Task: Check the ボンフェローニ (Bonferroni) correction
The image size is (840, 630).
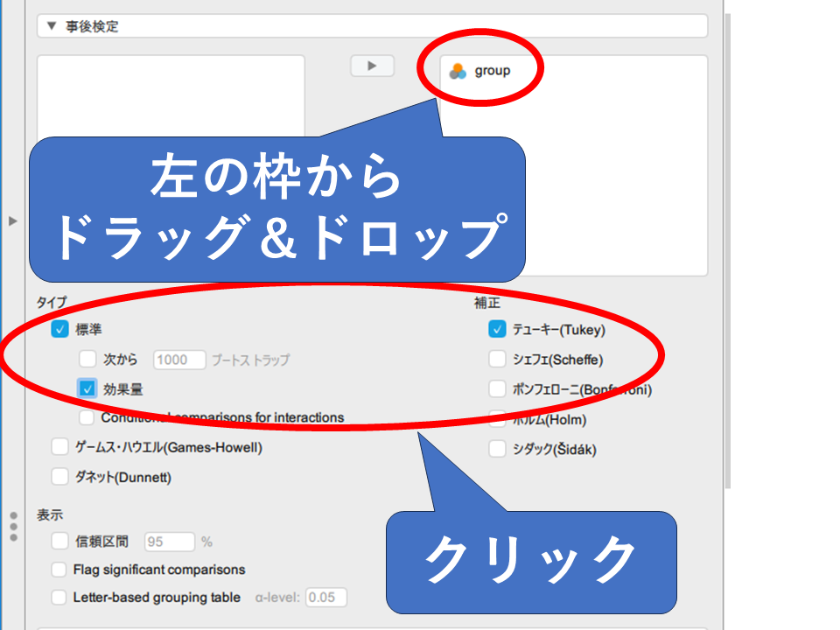Action: 497,388
